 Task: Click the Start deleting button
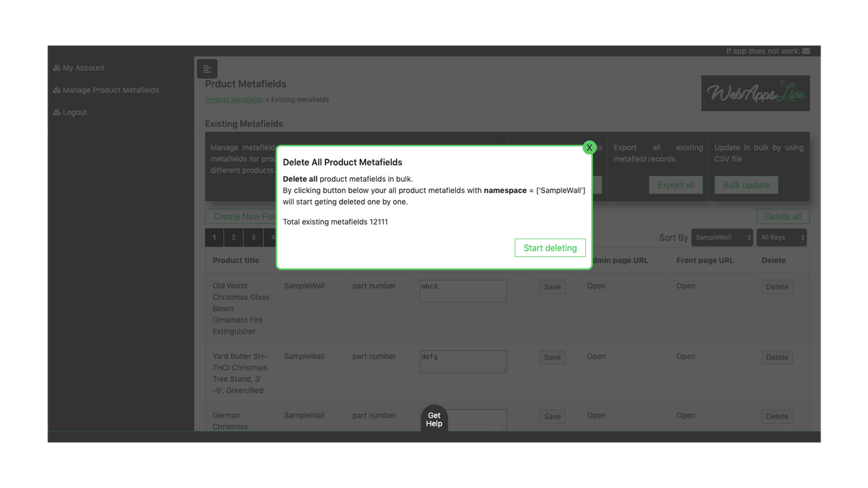point(550,247)
